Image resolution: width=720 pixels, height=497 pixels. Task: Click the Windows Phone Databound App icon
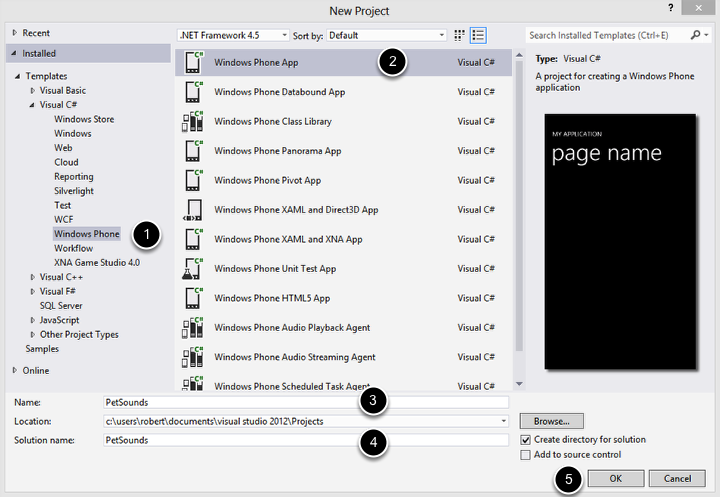coord(193,92)
